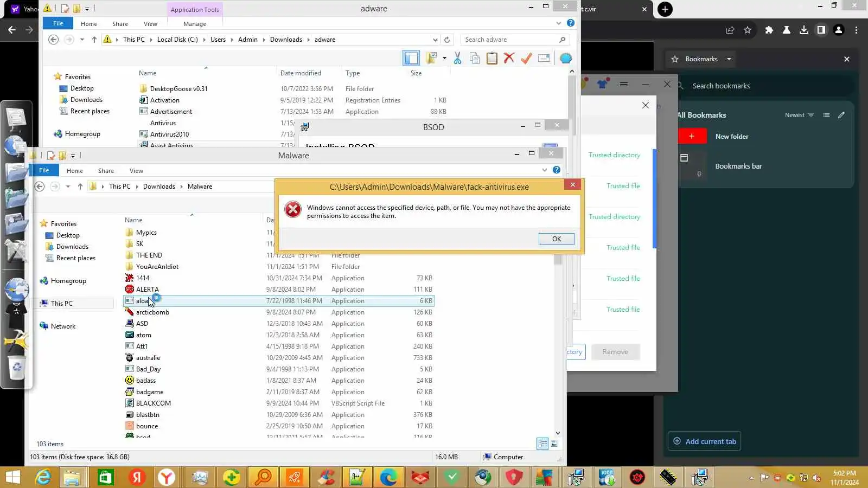Open a new browser tab with plus button
The height and width of the screenshot is (488, 868).
point(665,9)
